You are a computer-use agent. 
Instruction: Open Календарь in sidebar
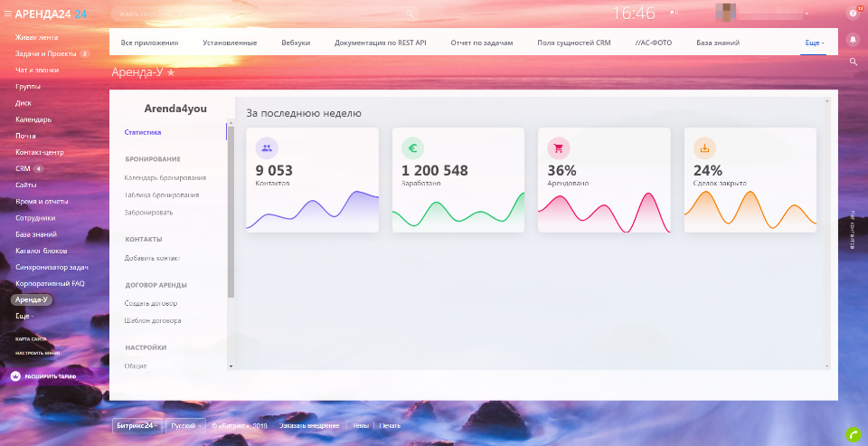[x=33, y=119]
